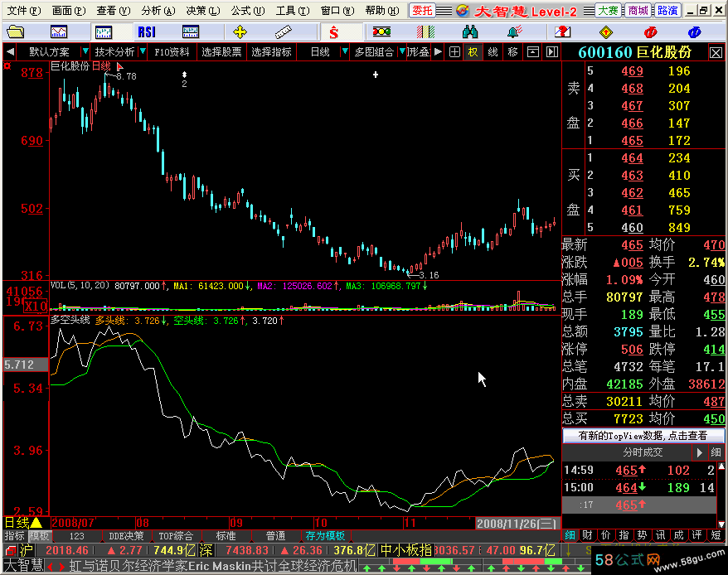Click the 2008/11/26 date marker on timeline
Viewport: 728px width, 575px height.
point(517,524)
